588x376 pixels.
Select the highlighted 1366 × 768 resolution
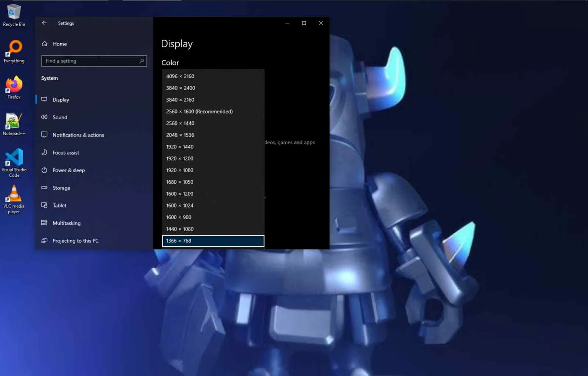[213, 241]
